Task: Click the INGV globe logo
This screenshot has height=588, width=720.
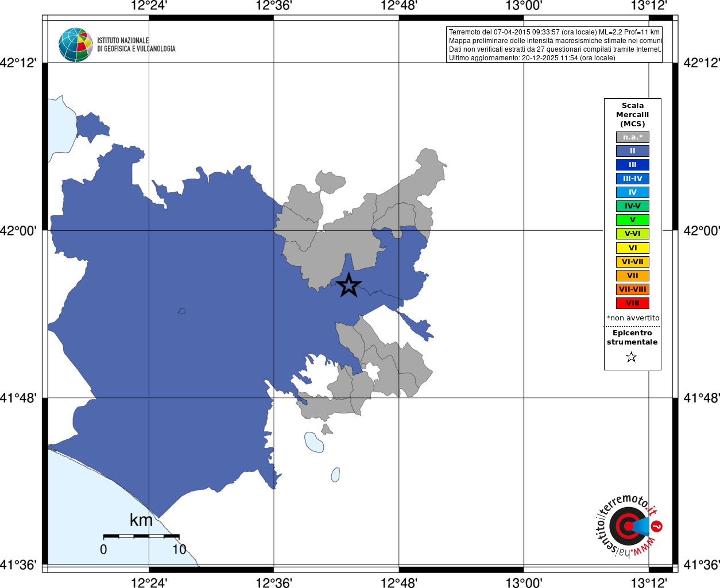Action: click(75, 45)
